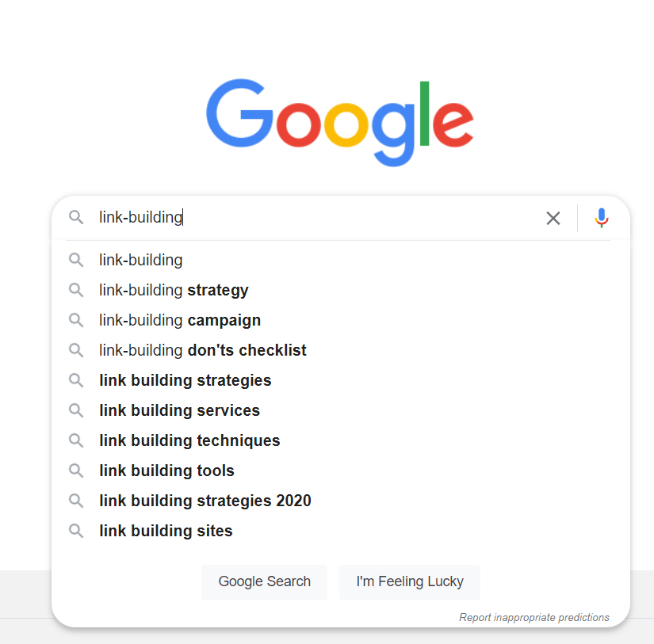Click magnifier icon beside 'link-building campaign'
Viewport: 654px width, 644px height.
coord(76,320)
